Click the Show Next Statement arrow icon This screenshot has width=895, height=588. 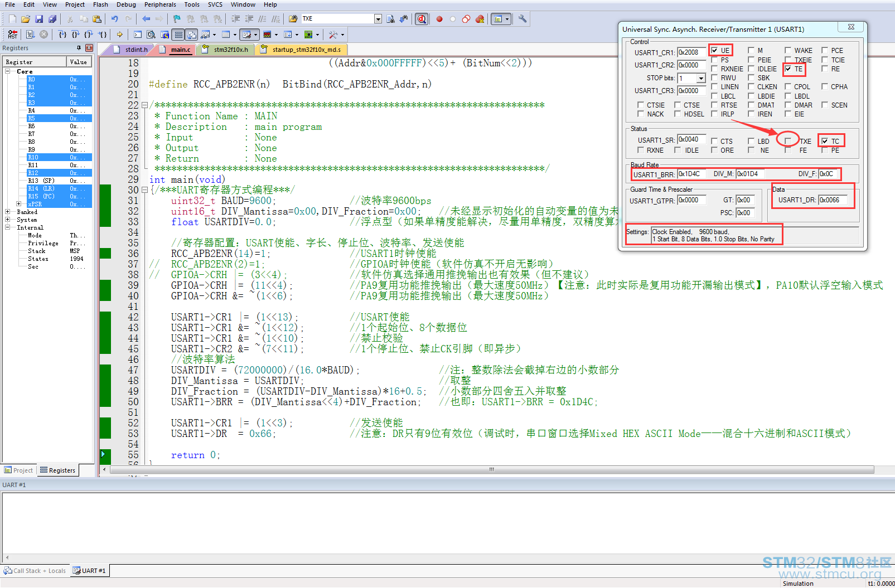coord(119,35)
